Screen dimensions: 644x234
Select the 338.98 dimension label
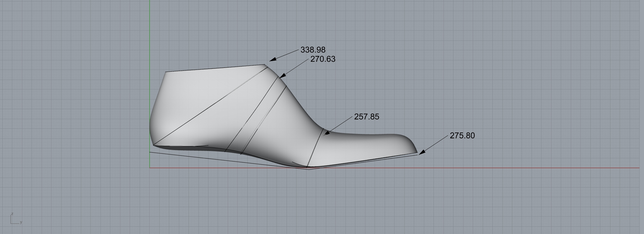313,50
